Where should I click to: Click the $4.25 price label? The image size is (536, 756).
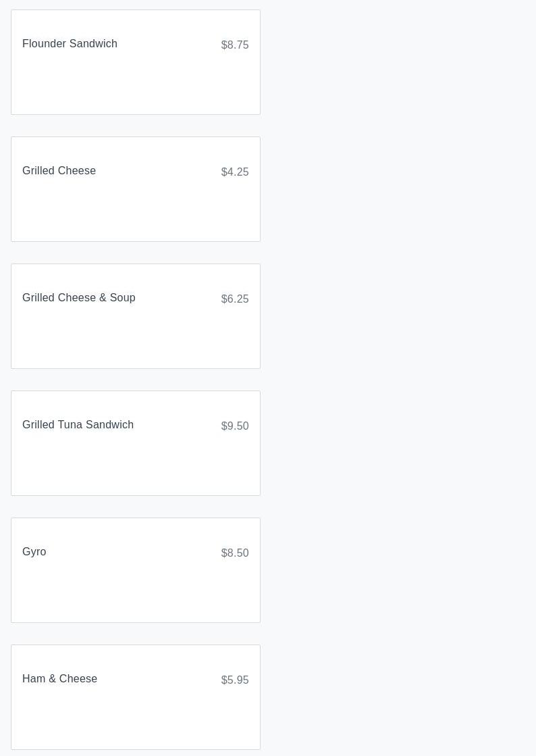(235, 172)
